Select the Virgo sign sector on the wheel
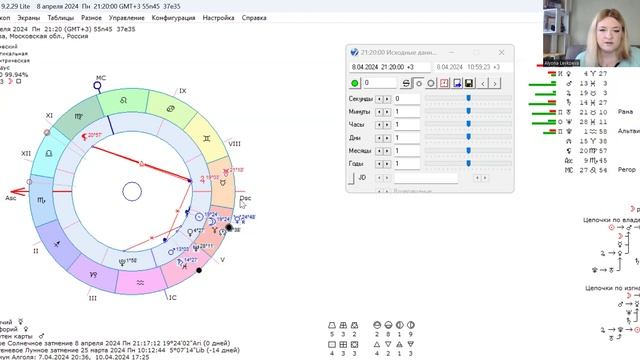Screen dimensions: 640x360 pyautogui.click(x=78, y=116)
